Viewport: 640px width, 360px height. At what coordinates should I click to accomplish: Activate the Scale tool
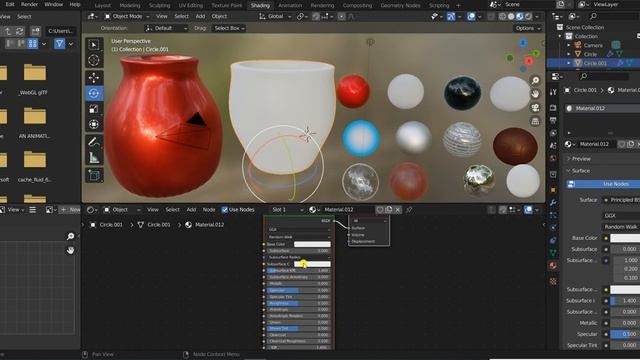tap(93, 109)
